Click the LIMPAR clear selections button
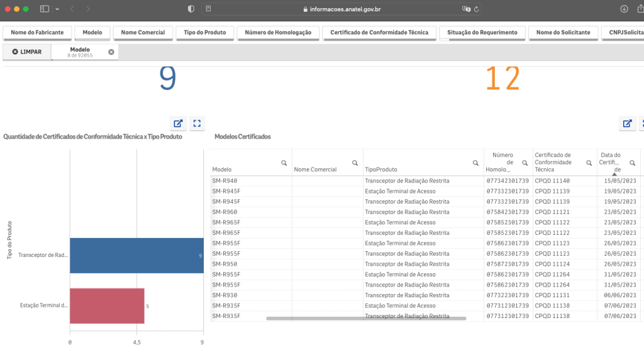Screen dimensions: 644x347 (x=27, y=52)
